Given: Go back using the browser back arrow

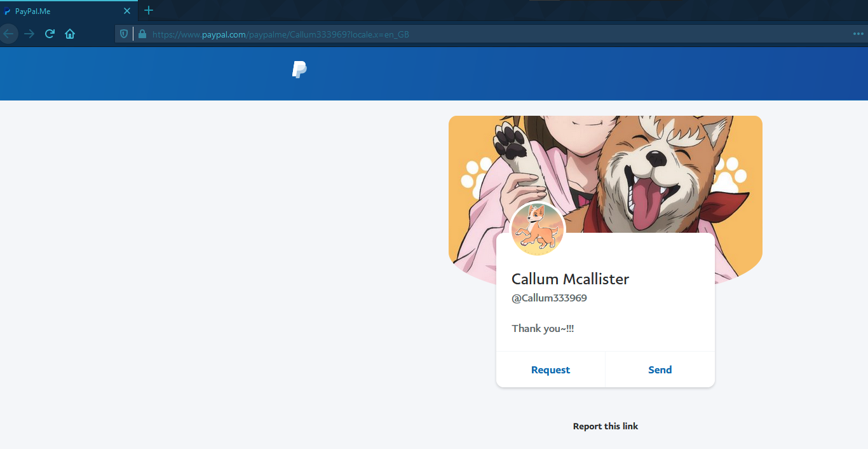Looking at the screenshot, I should [x=8, y=34].
